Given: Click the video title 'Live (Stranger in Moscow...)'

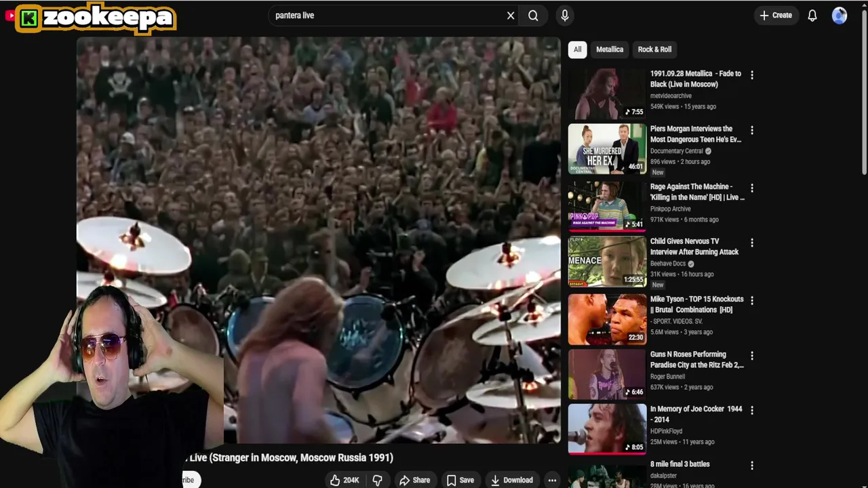Looking at the screenshot, I should coord(290,457).
